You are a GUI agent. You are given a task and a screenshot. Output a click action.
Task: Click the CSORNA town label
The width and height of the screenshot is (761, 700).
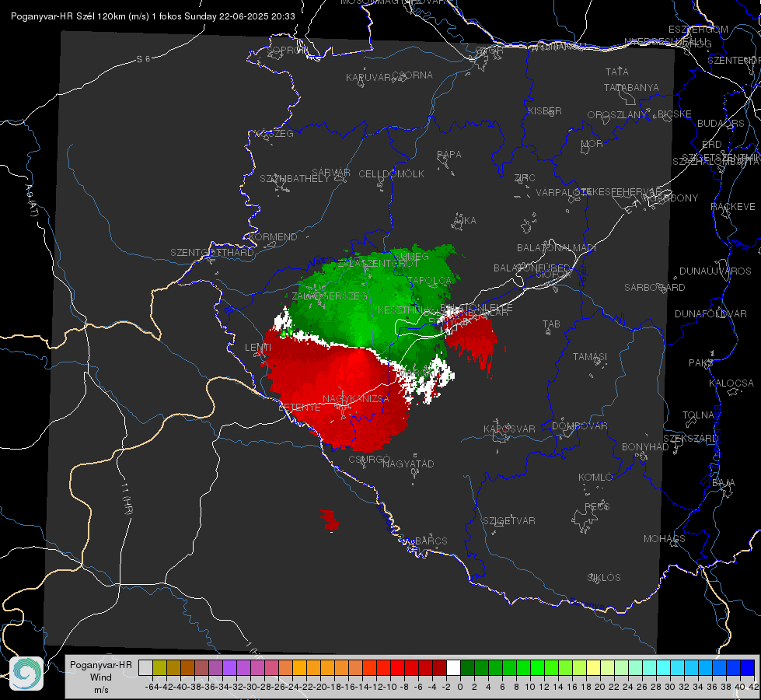[x=413, y=75]
